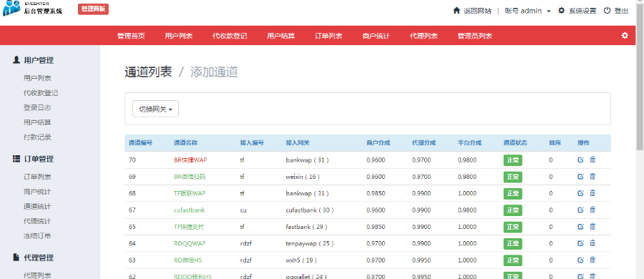Select 通道列表 heading tab
The image size is (644, 279).
tap(148, 72)
